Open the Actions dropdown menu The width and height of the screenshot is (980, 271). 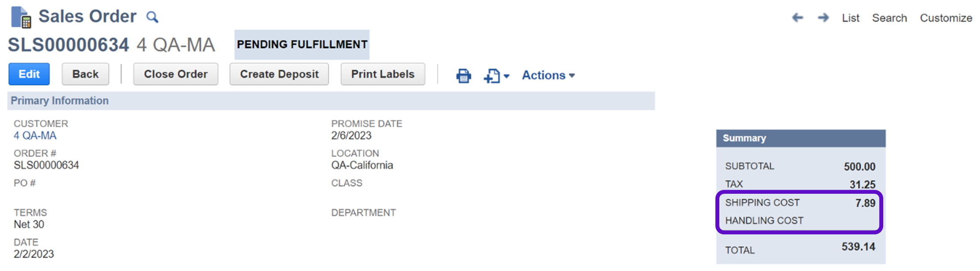point(548,75)
